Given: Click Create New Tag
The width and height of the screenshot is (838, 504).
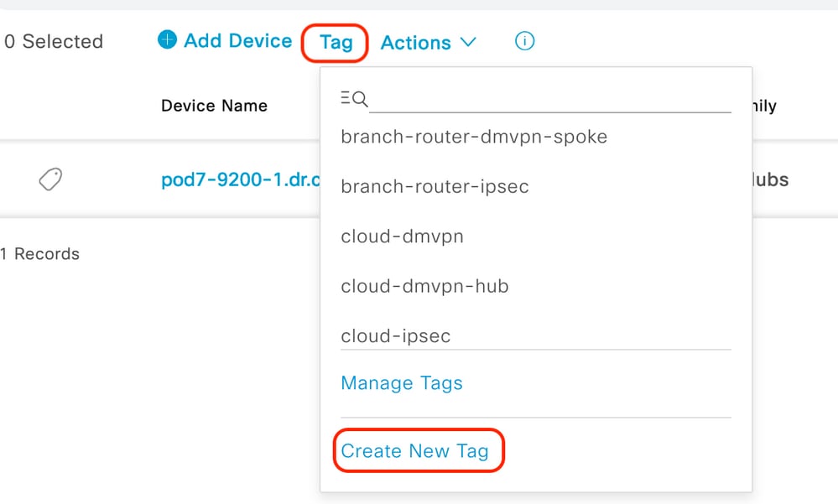Looking at the screenshot, I should coord(414,450).
